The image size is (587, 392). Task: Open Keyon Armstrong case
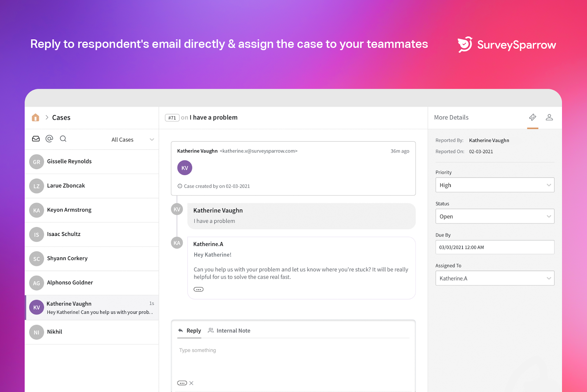(92, 210)
